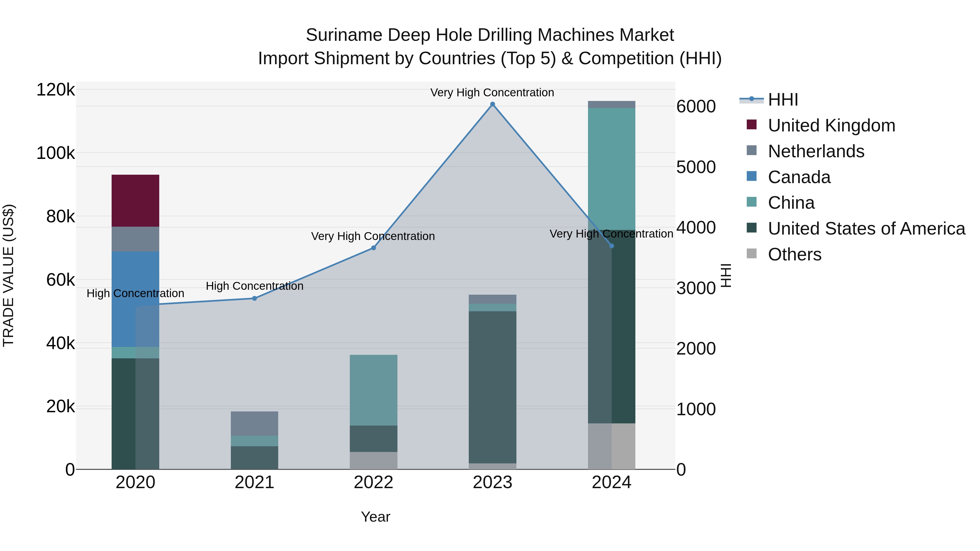This screenshot has height=551, width=980.
Task: Click the HHI line marker for 2024
Action: click(x=611, y=246)
